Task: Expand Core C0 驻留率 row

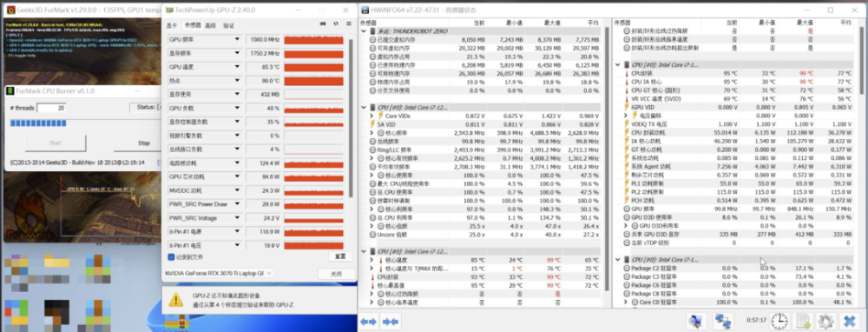Action: (626, 302)
